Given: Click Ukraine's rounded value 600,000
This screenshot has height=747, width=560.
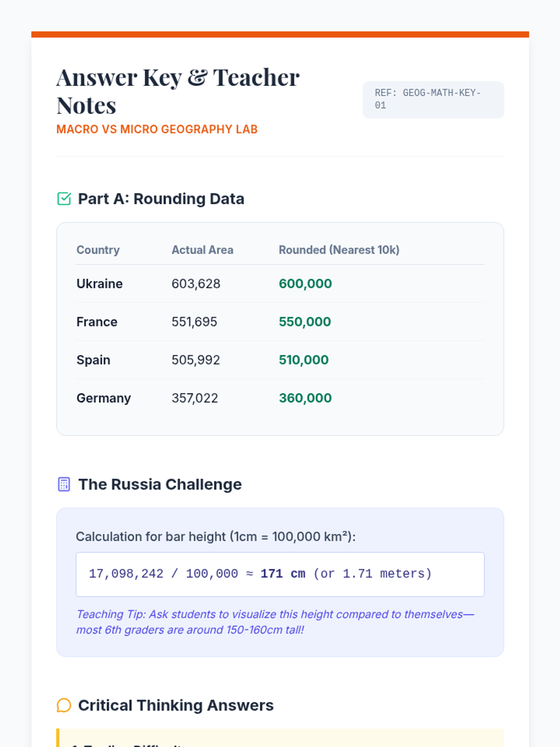Looking at the screenshot, I should click(x=305, y=284).
